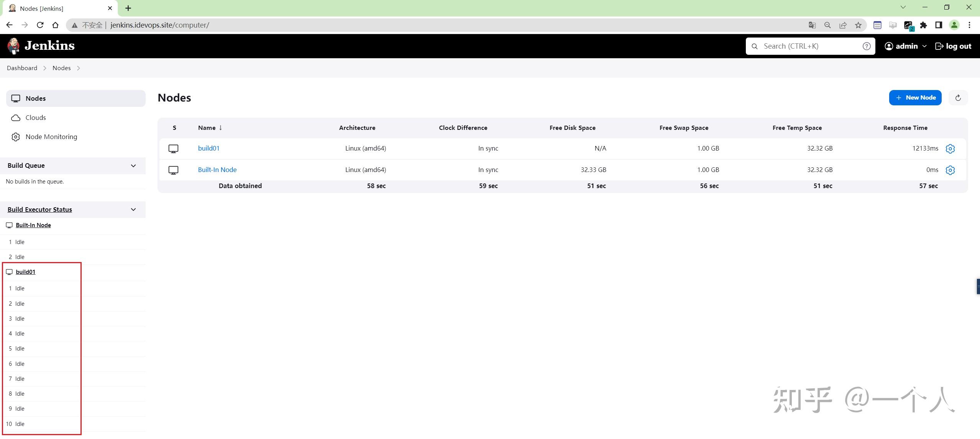Screen dimensions: 980x439
Task: Click the New Node button
Action: click(x=915, y=98)
